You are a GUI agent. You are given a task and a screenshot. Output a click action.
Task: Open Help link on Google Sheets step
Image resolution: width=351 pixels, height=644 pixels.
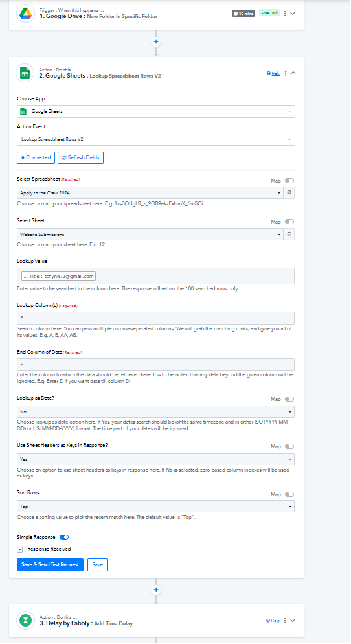pos(274,73)
